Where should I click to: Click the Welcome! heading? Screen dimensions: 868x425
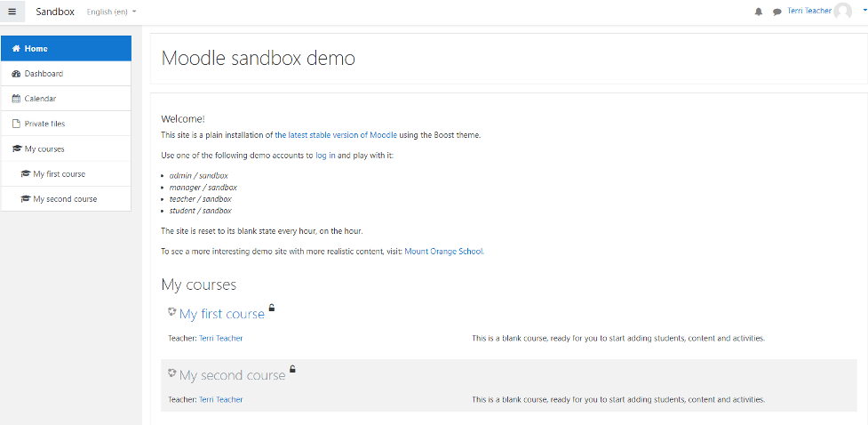click(x=183, y=118)
